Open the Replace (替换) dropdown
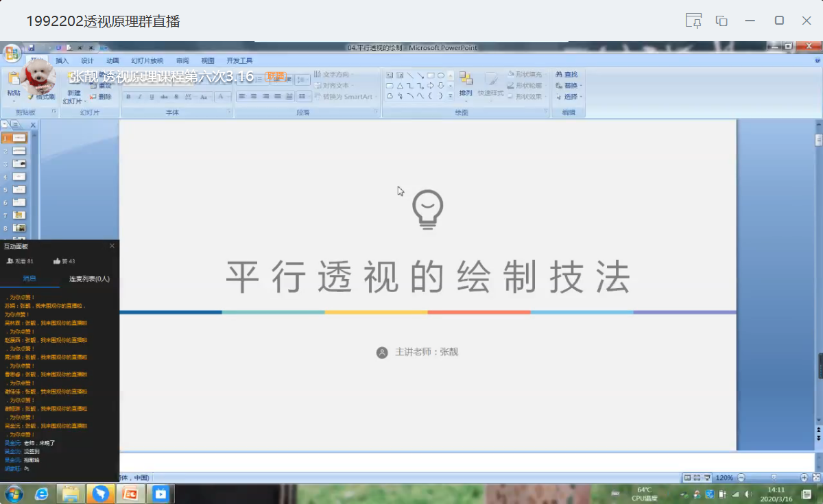Screen dimensions: 823x504 click(x=569, y=86)
